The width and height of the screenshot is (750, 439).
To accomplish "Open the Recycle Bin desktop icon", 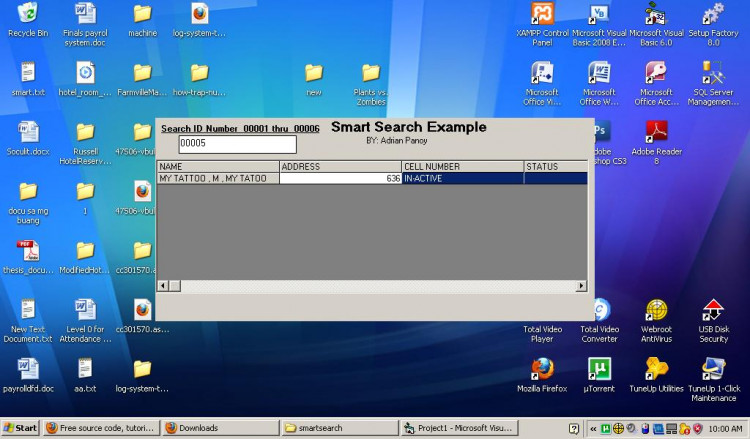I will (x=27, y=14).
